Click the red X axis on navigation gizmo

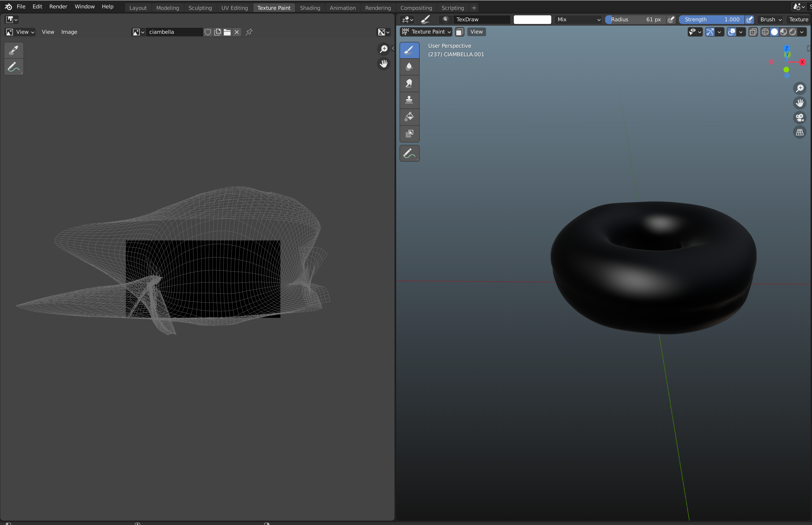click(x=802, y=62)
